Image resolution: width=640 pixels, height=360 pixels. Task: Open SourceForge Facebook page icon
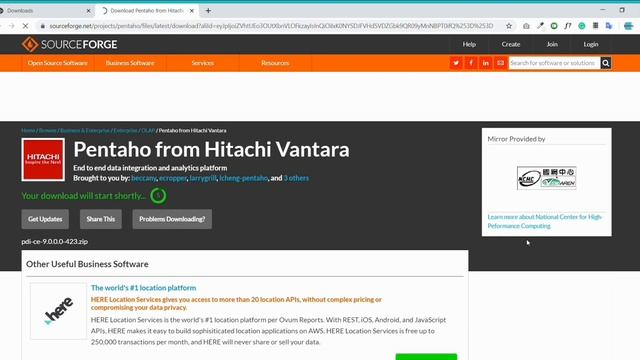click(x=471, y=63)
